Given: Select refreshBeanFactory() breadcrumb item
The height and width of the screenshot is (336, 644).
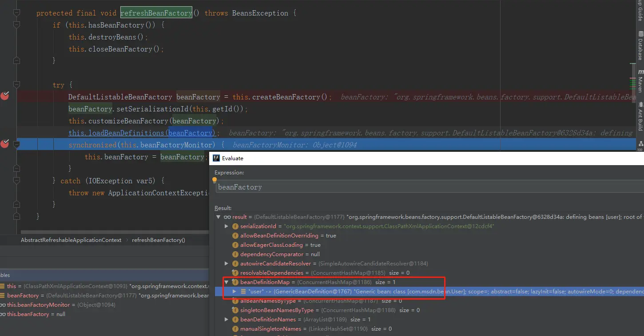Looking at the screenshot, I should tap(159, 240).
